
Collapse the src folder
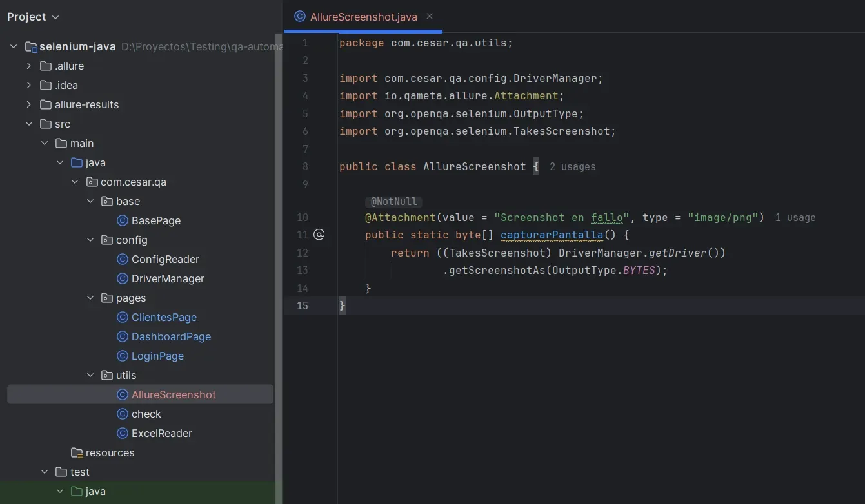[x=29, y=124]
